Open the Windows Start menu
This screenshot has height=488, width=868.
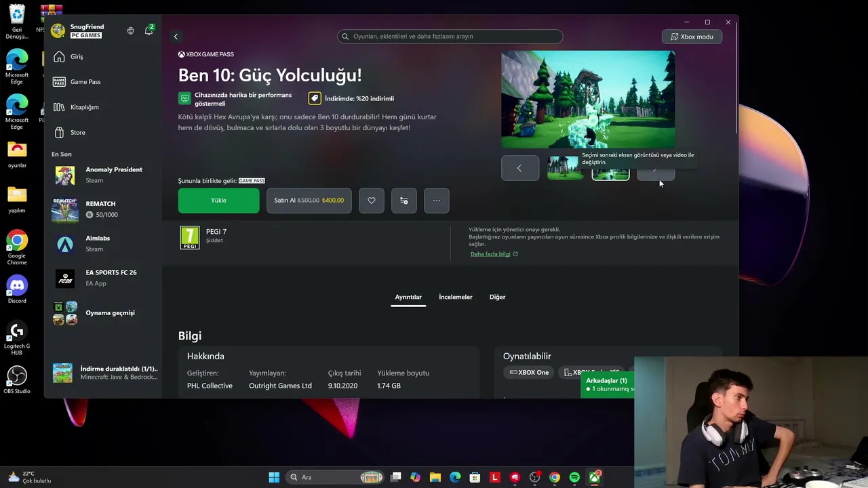[274, 477]
